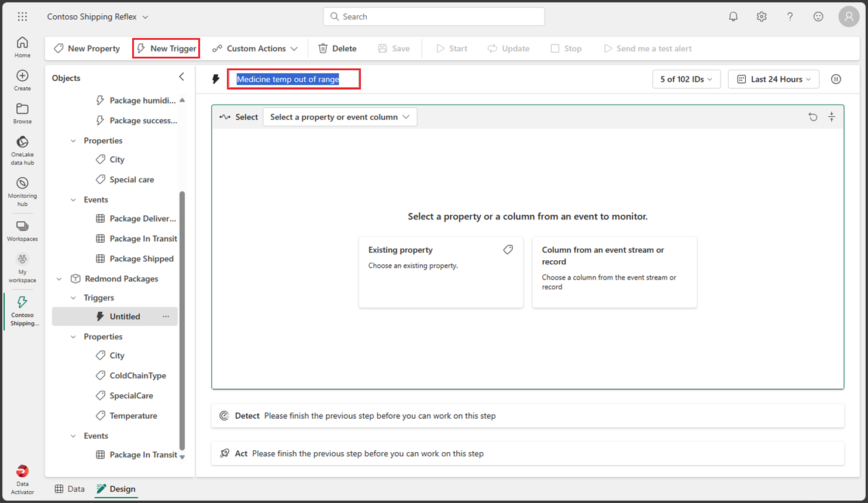Collapse Redmond Packages node
Viewport: 868px width, 503px height.
point(59,279)
